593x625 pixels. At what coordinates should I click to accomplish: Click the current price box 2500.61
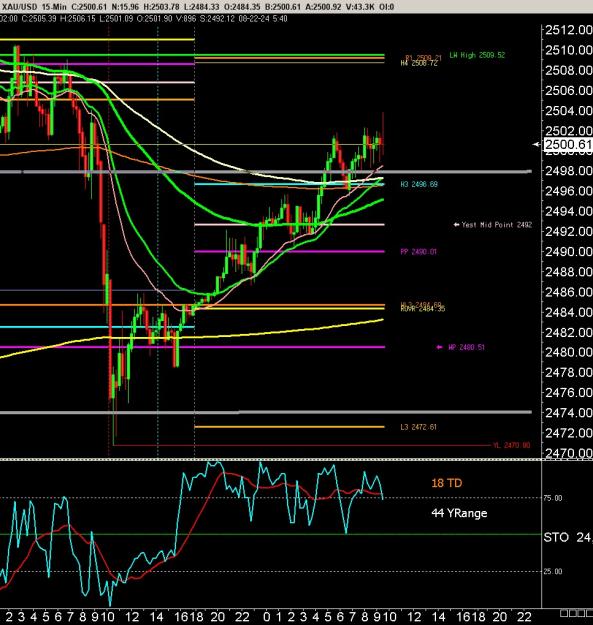(x=567, y=144)
